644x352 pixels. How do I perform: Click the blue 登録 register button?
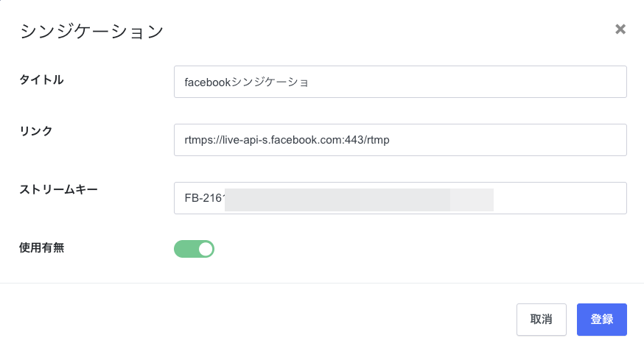point(602,320)
